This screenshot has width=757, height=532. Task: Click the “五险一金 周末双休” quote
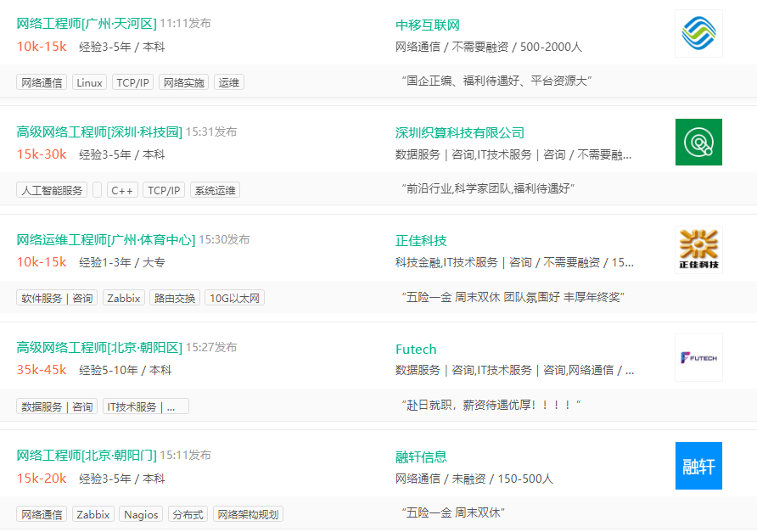coord(453,512)
